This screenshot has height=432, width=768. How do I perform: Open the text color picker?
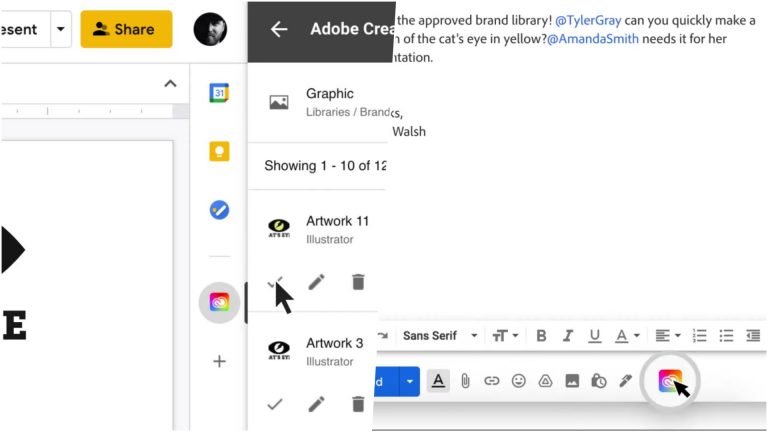click(627, 336)
